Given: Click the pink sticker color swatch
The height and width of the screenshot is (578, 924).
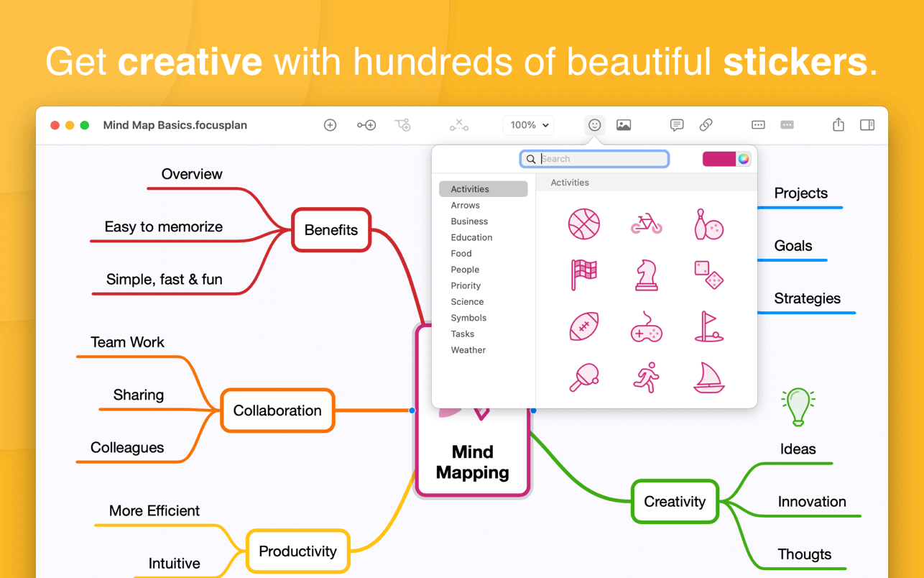Looking at the screenshot, I should pyautogui.click(x=719, y=159).
